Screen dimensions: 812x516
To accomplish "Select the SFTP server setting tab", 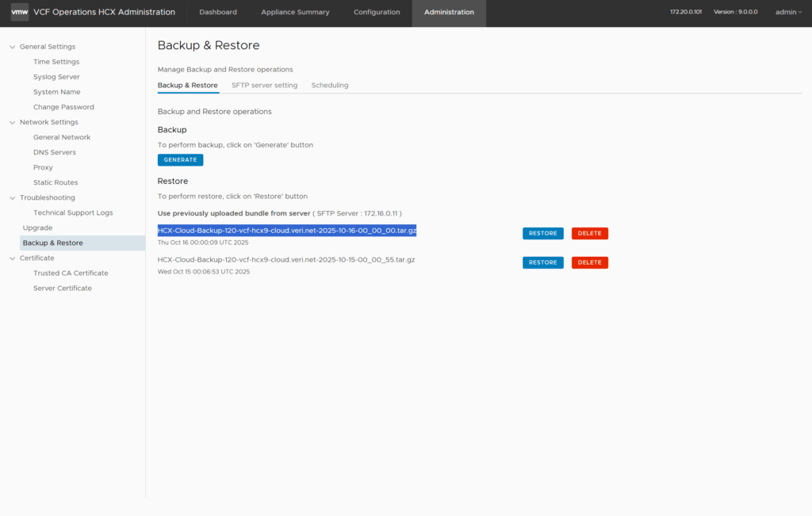I will tap(264, 86).
